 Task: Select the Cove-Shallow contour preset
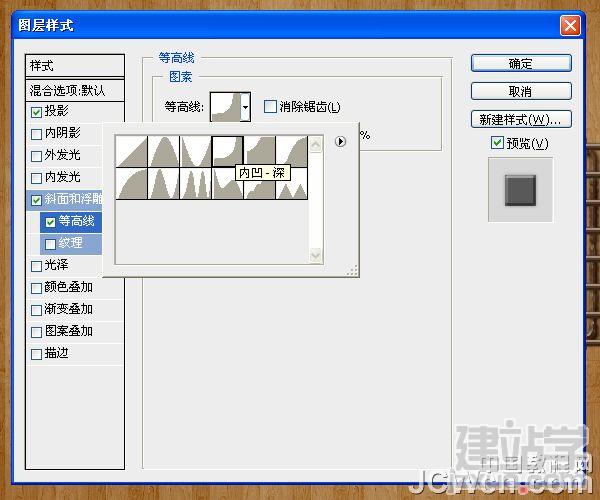(x=259, y=151)
